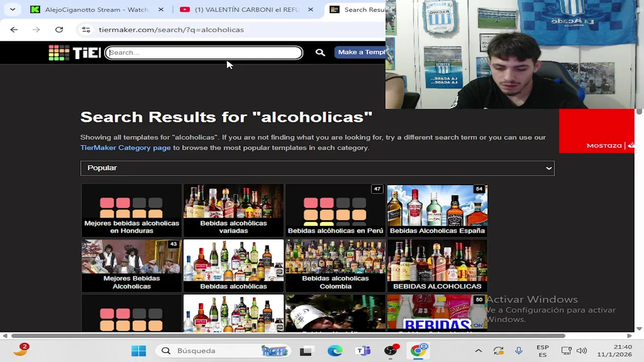Switch to the VALENTÍN CARBONI YouTube tab
Image resolution: width=644 pixels, height=362 pixels.
247,10
